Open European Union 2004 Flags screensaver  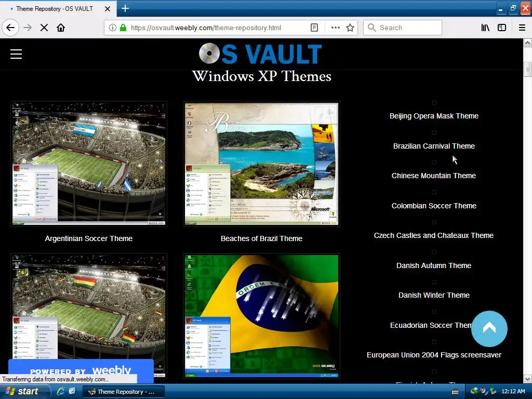tap(434, 355)
